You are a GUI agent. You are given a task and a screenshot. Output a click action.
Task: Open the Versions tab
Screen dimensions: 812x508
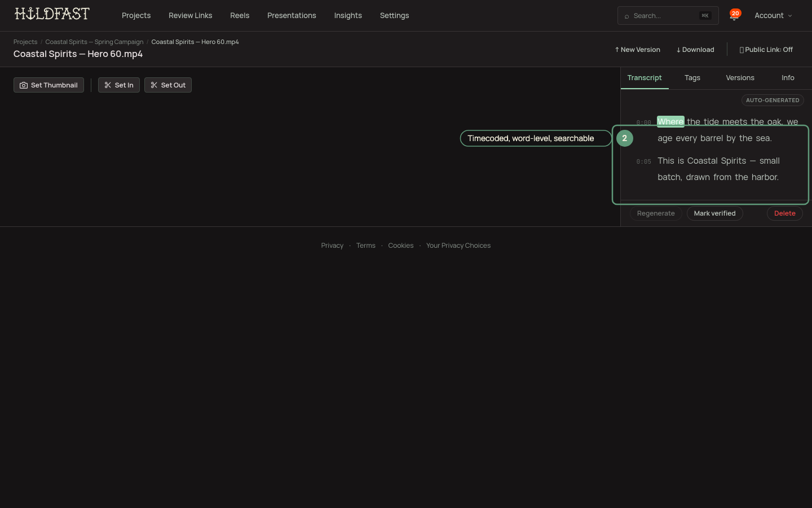click(740, 78)
